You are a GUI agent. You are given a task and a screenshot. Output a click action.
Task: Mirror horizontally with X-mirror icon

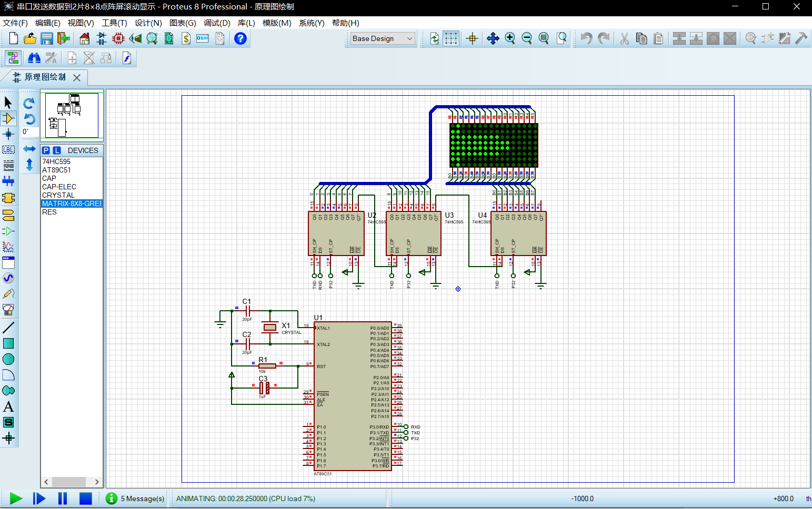click(x=29, y=149)
